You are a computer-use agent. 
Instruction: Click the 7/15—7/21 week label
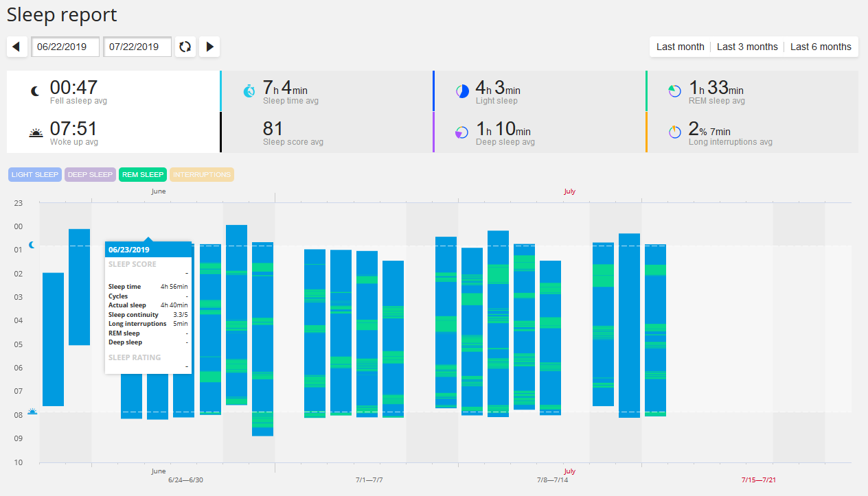click(759, 480)
